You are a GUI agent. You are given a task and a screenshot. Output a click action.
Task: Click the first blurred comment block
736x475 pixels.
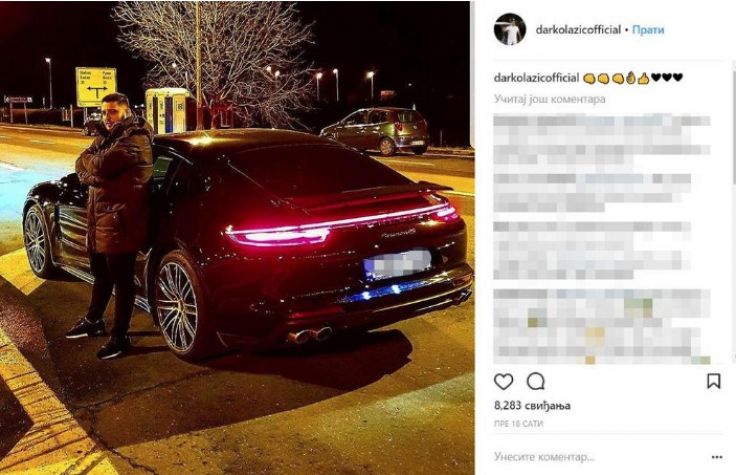coord(602,138)
